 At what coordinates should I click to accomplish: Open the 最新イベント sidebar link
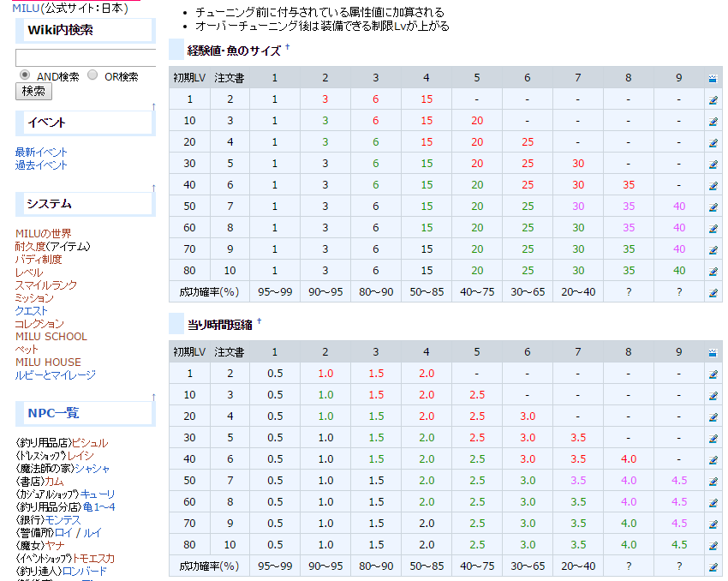click(x=41, y=153)
